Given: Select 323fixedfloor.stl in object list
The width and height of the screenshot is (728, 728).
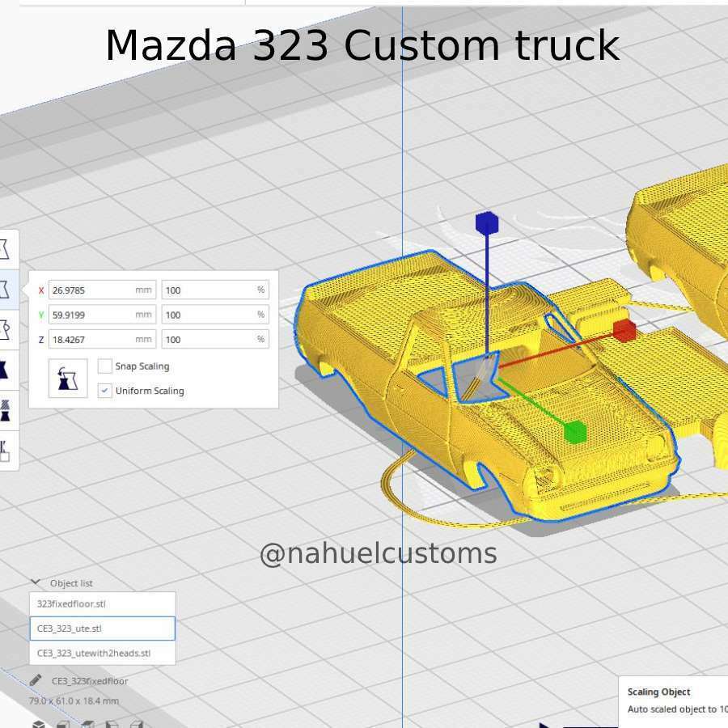Looking at the screenshot, I should pyautogui.click(x=103, y=603).
